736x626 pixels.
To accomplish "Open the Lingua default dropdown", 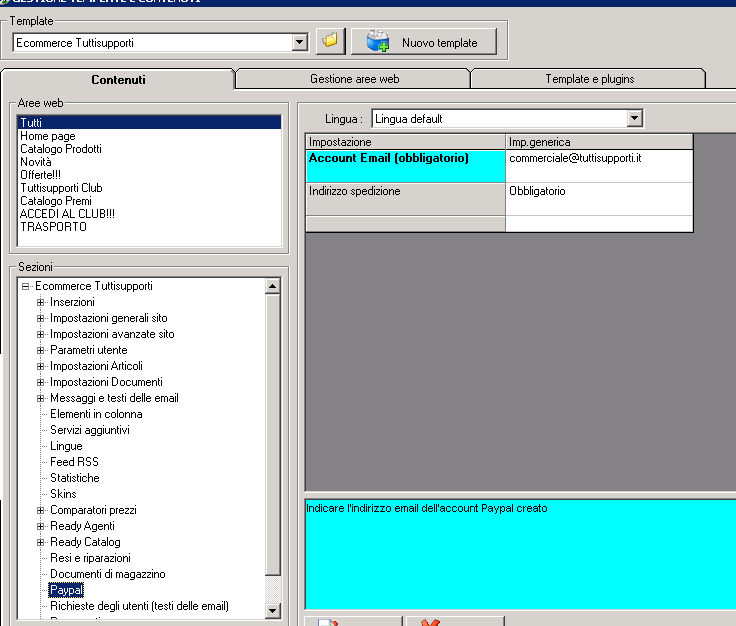I will pos(635,118).
